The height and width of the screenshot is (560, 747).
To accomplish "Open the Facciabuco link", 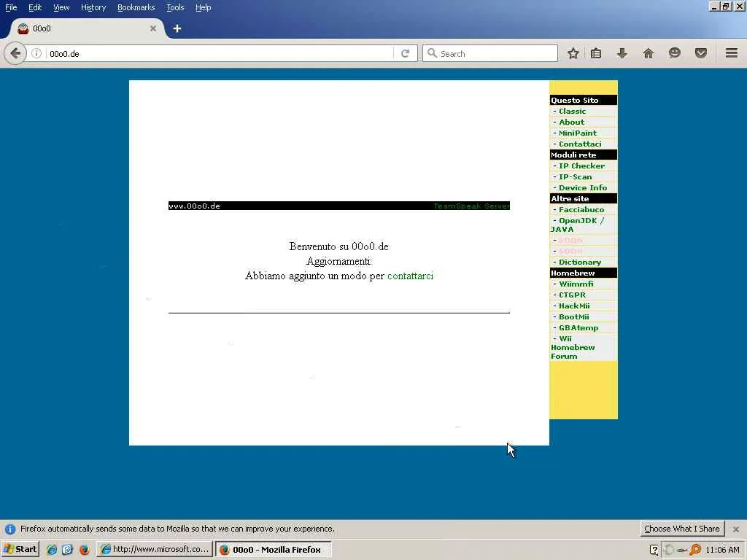I will [x=581, y=209].
